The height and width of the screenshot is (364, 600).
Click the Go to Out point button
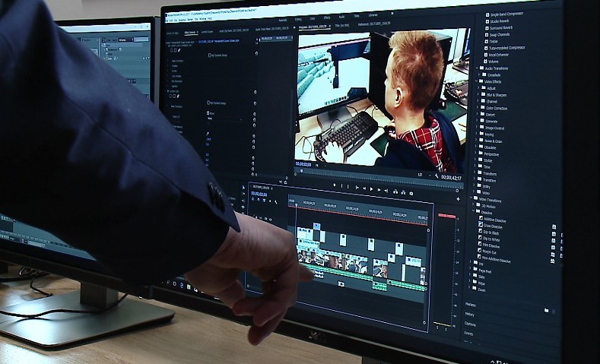[x=386, y=191]
